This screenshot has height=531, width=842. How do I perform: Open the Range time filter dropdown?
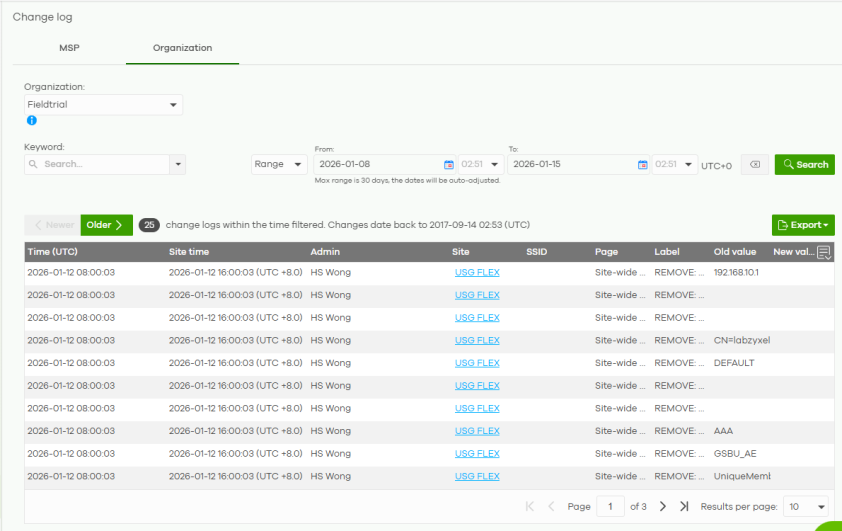coord(279,164)
